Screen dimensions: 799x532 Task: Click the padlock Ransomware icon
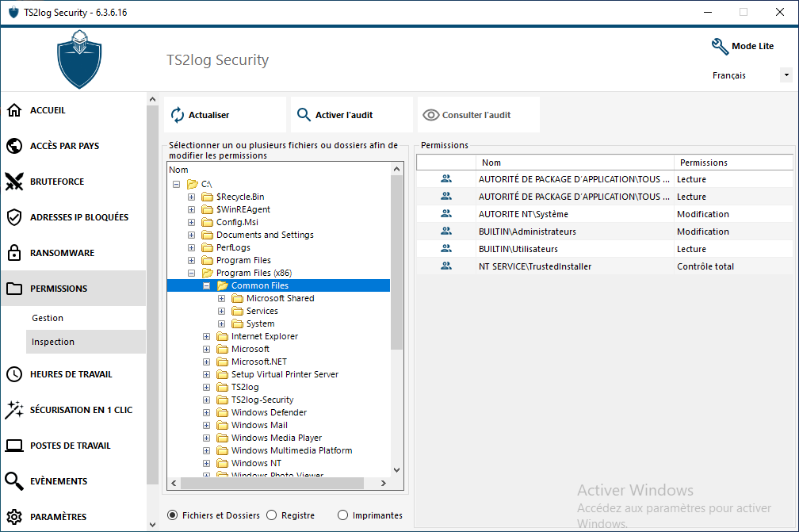coord(14,253)
